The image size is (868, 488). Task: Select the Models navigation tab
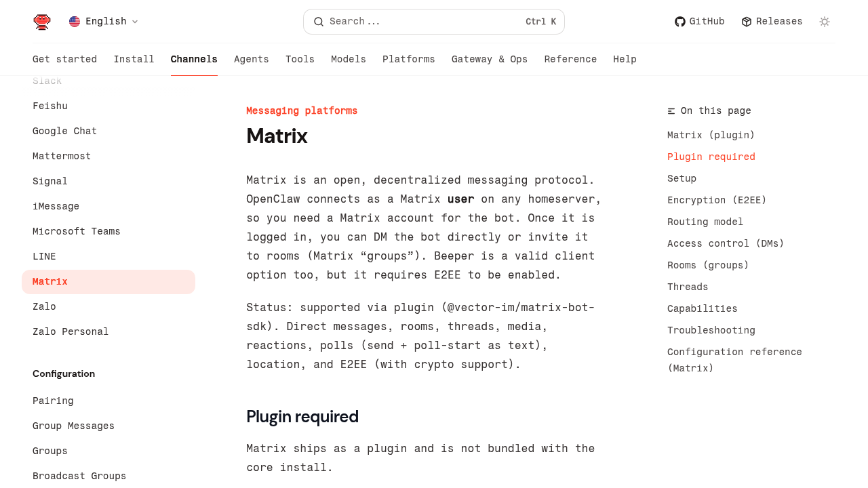point(349,60)
